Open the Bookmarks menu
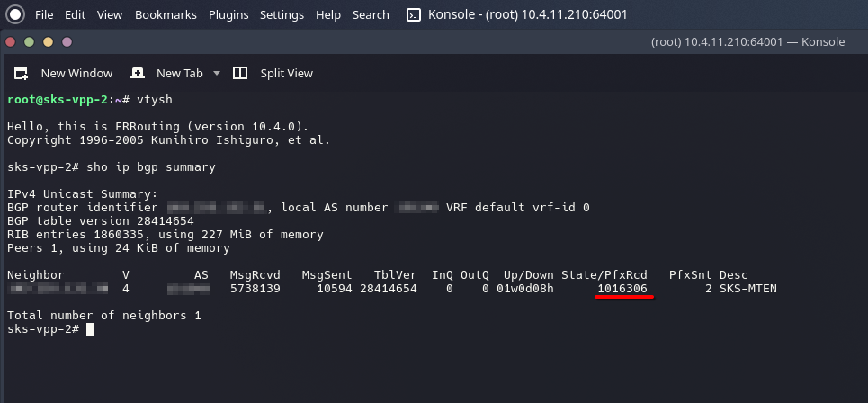 (166, 15)
